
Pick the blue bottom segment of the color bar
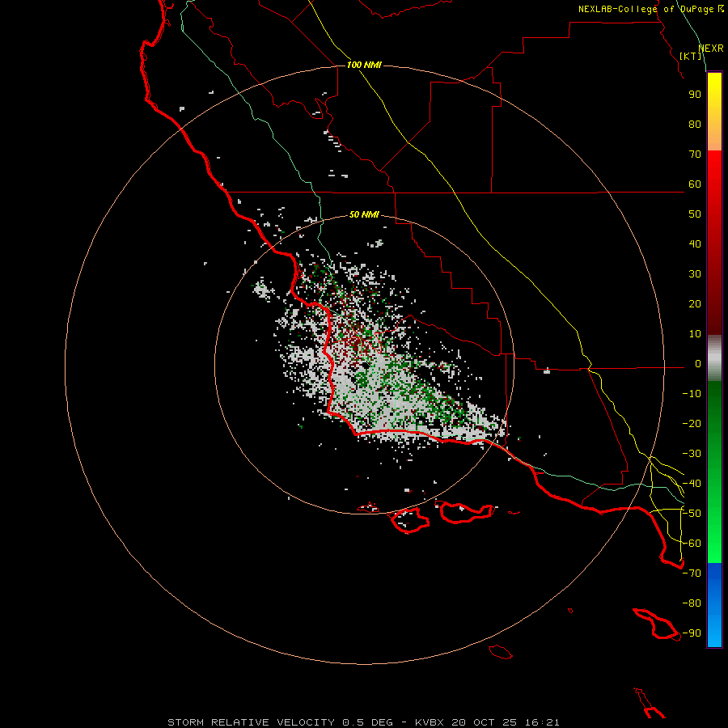tap(714, 605)
